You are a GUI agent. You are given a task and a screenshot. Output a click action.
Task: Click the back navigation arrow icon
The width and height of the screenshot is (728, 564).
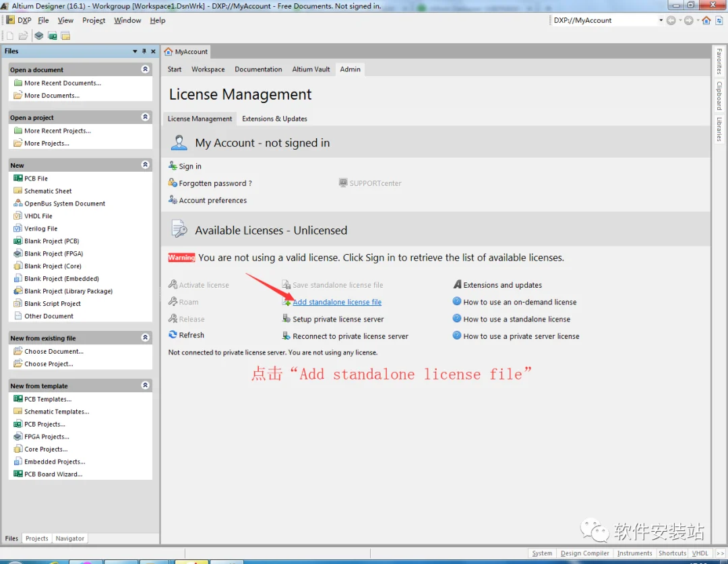[671, 20]
